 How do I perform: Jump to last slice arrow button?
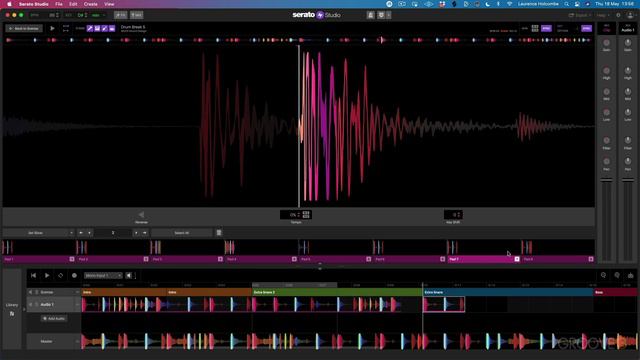tap(144, 233)
